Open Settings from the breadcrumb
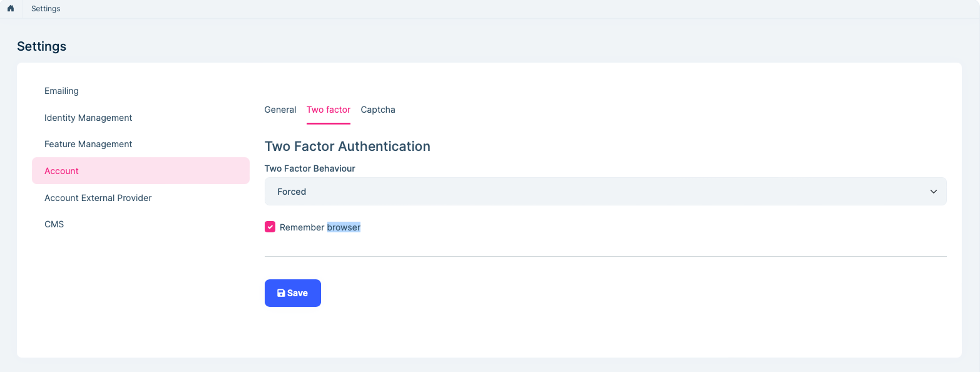This screenshot has width=980, height=372. pos(45,9)
